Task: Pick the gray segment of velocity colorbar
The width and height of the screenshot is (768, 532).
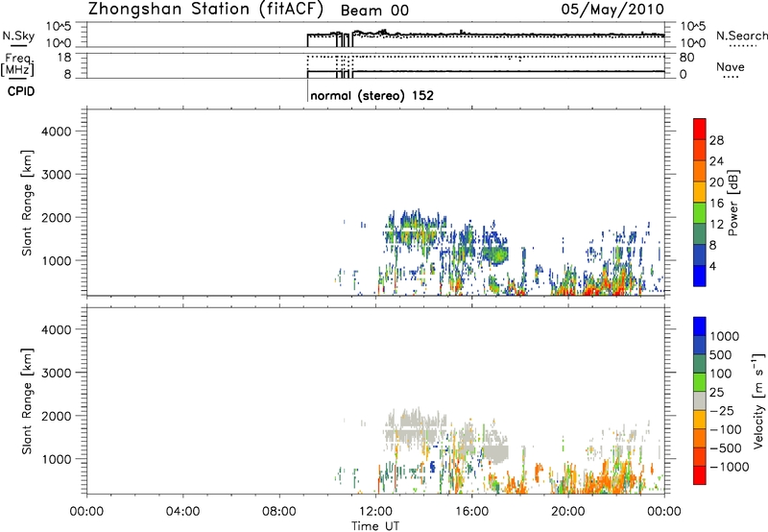Action: tap(700, 401)
